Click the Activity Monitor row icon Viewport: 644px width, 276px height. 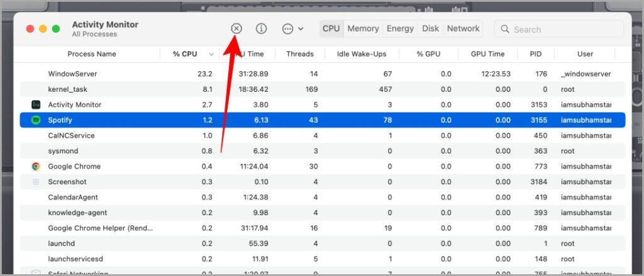(x=36, y=105)
